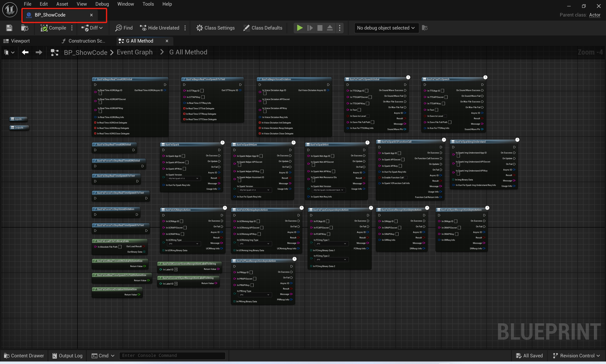Viewport: 606px width, 364px height.
Task: Click the debug object selector icon
Action: (425, 28)
